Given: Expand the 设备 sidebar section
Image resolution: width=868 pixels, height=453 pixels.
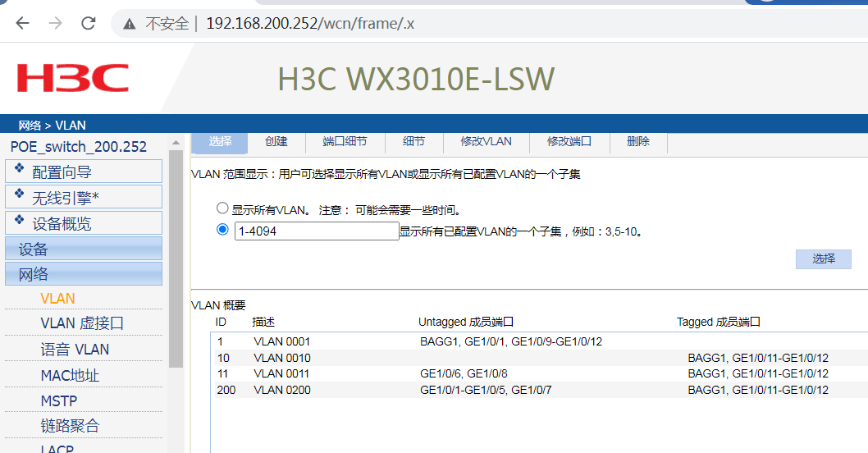Looking at the screenshot, I should pos(84,249).
